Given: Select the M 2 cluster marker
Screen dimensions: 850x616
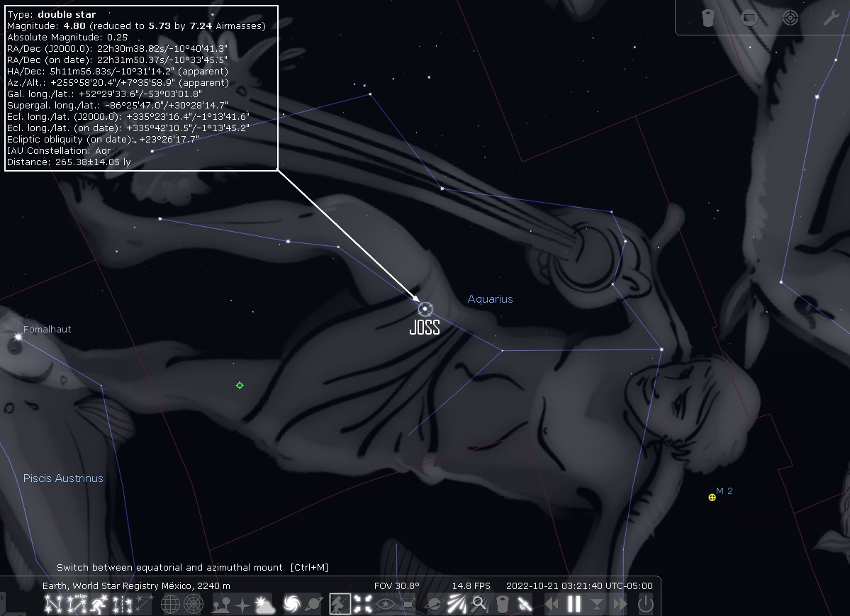Looking at the screenshot, I should point(712,497).
